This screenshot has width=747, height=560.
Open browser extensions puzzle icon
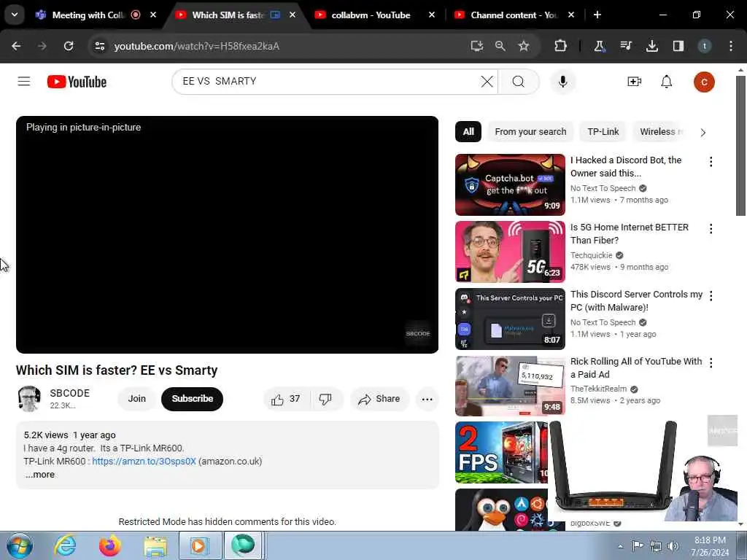561,46
